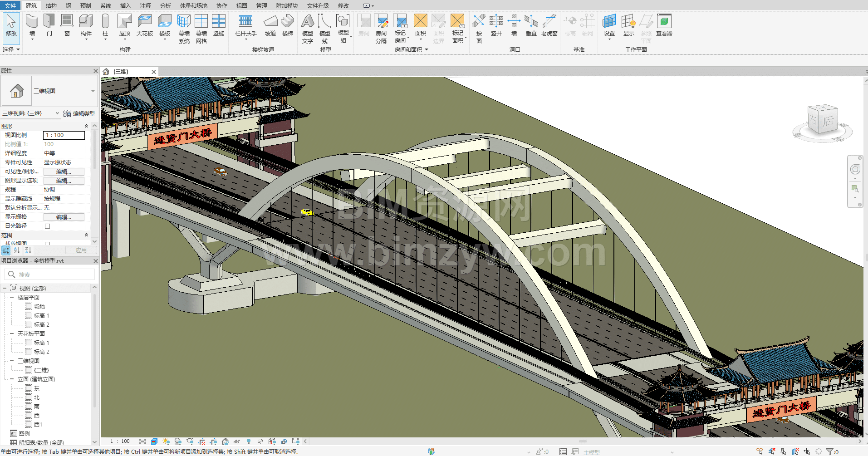Enable the Sun Path (日光路径) checkbox
Viewport: 868px width, 456px height.
click(47, 226)
